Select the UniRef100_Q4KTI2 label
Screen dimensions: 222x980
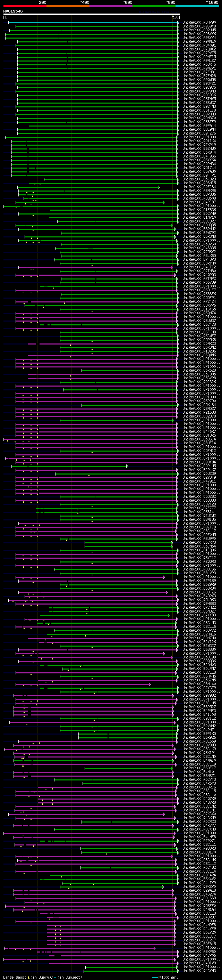click(x=199, y=267)
